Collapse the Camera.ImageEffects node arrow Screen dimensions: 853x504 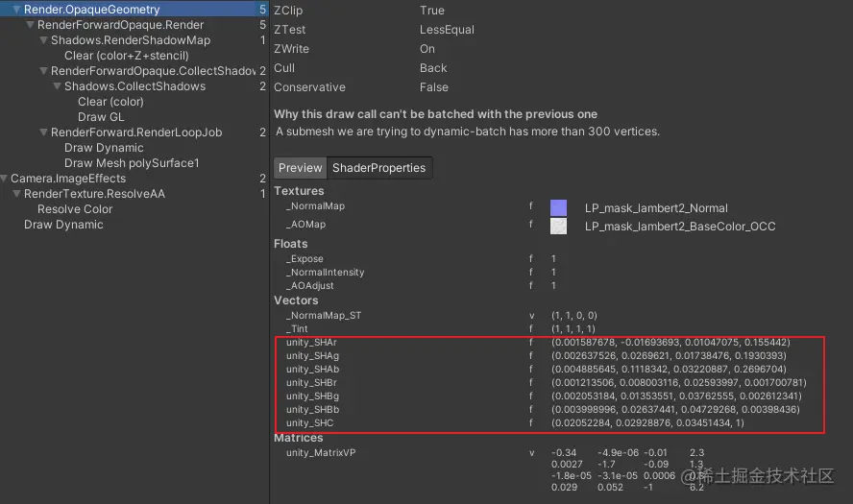4,179
